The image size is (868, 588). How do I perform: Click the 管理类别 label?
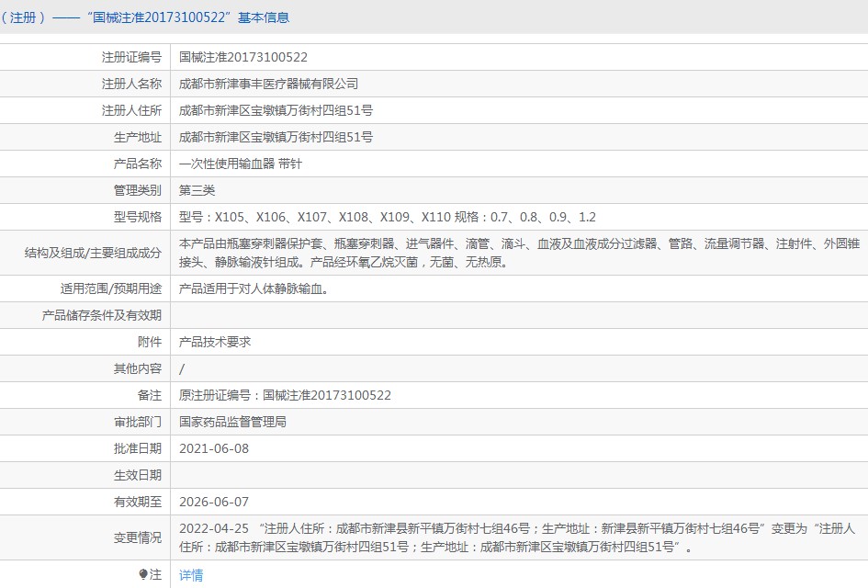point(137,190)
